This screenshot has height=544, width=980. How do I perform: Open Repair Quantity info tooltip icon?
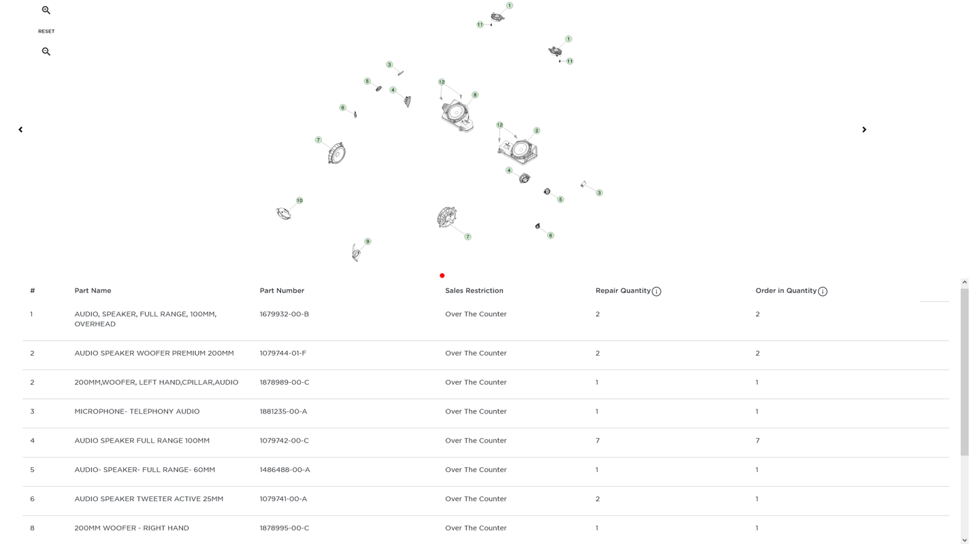coord(656,292)
